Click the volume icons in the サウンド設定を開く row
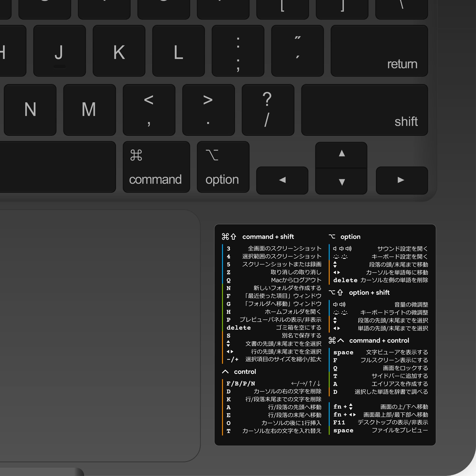Viewport: 476px width, 476px height. pos(342,249)
